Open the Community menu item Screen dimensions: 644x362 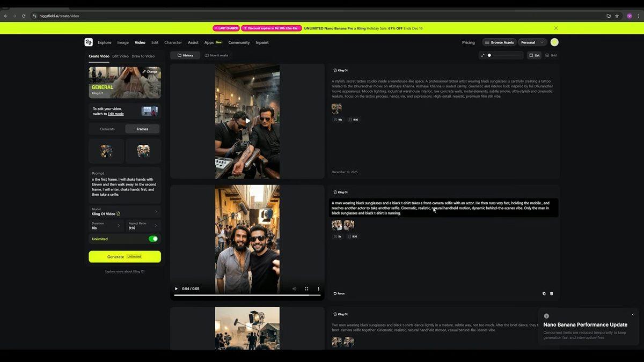coord(239,42)
